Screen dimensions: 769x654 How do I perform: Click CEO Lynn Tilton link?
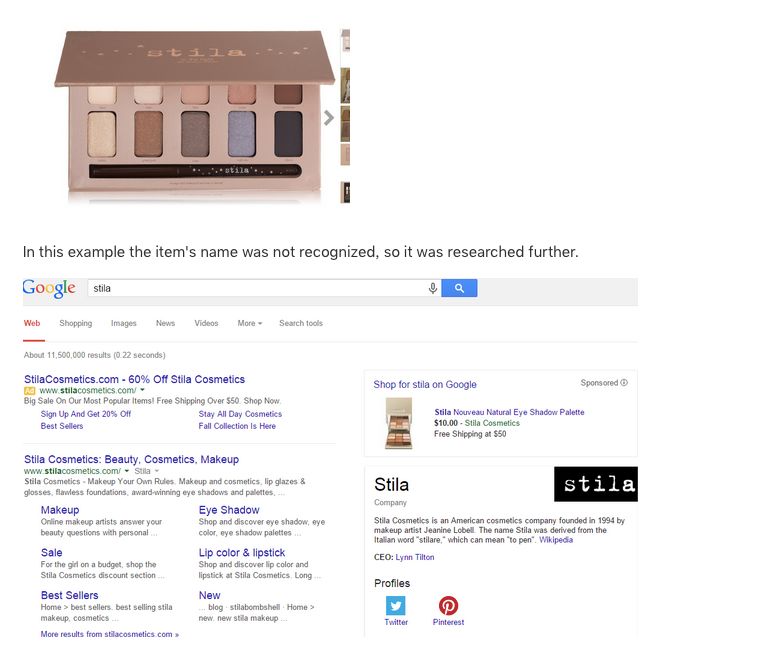click(415, 557)
